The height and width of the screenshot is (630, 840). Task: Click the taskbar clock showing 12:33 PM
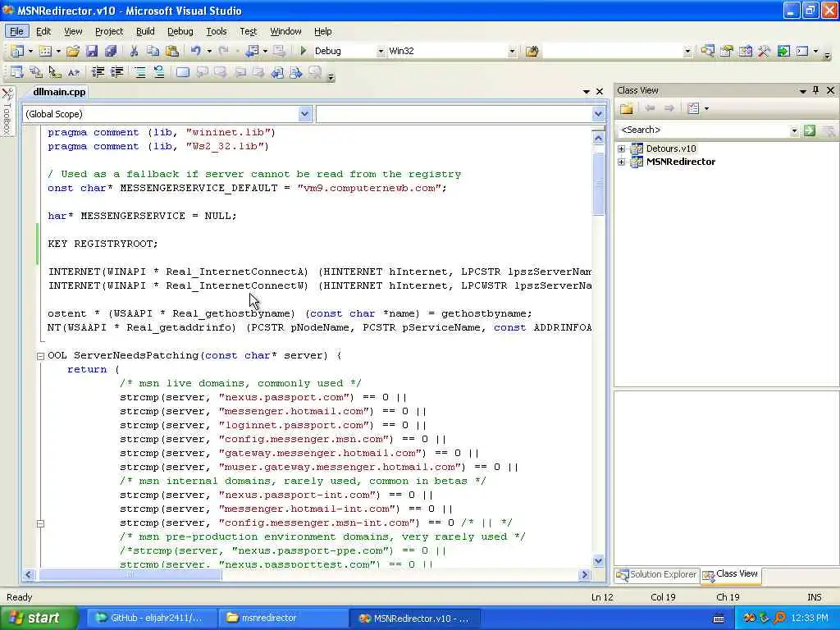pos(810,619)
